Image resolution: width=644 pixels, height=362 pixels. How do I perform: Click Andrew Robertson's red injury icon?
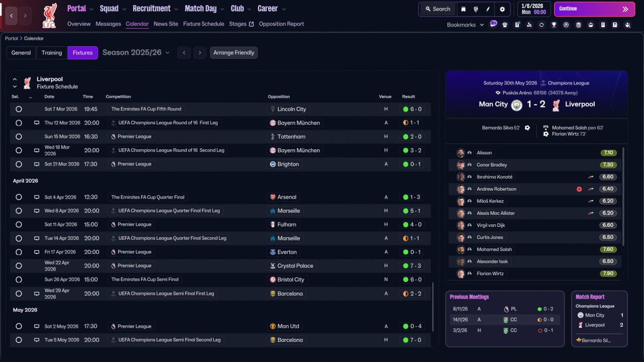coord(579,189)
